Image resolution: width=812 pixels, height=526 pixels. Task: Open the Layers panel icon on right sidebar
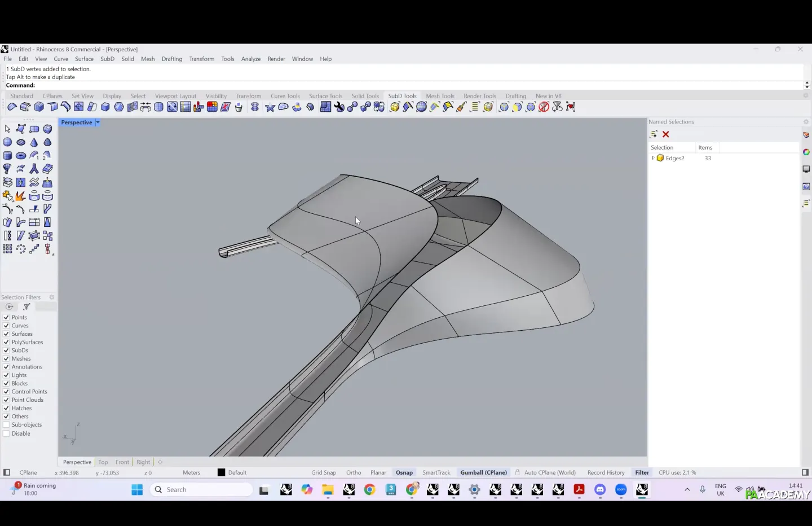tap(806, 135)
